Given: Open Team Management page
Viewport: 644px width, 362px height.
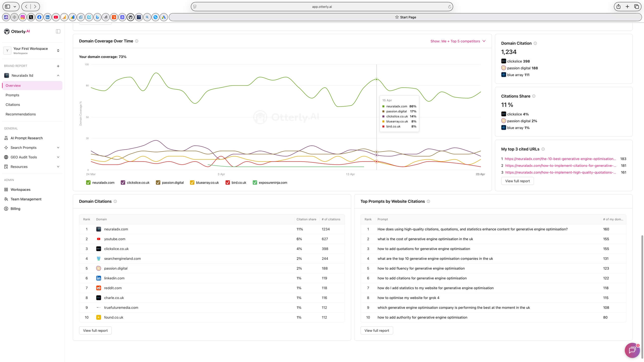Looking at the screenshot, I should 26,199.
